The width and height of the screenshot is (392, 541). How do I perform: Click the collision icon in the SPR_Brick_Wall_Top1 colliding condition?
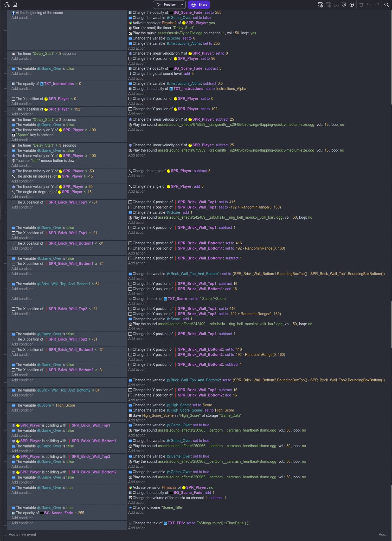tap(13, 426)
